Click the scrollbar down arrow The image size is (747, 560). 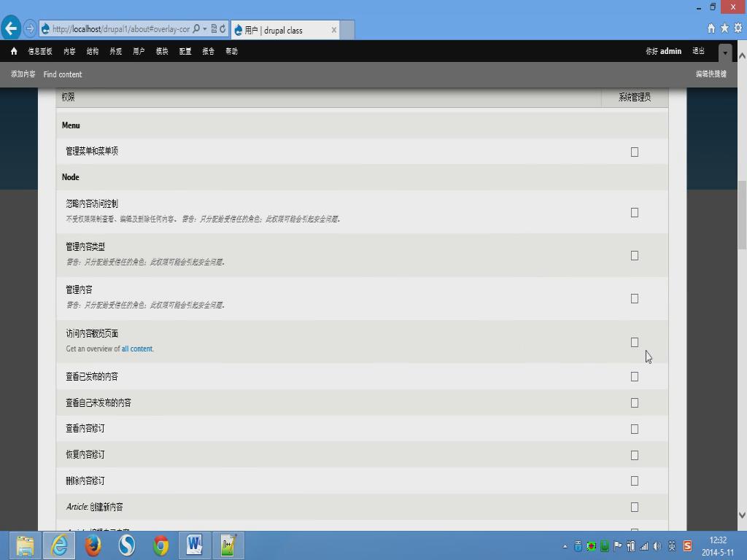click(x=742, y=515)
